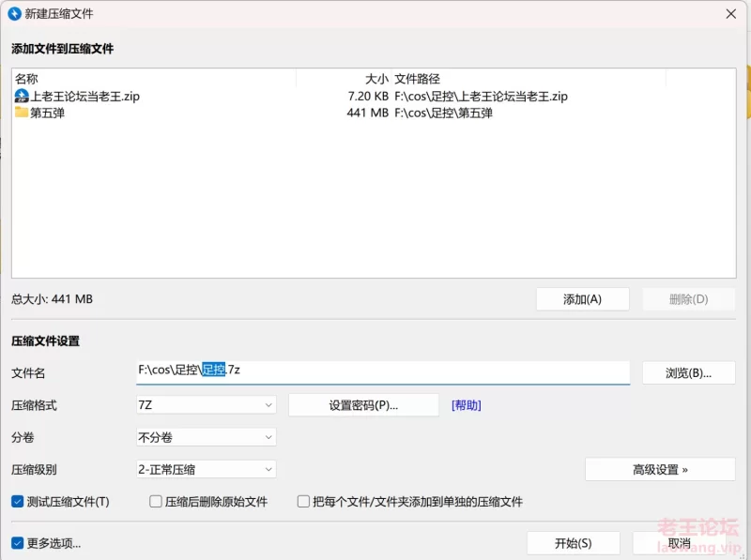Enable 压缩后删除原始文件 option
Image resolution: width=751 pixels, height=560 pixels.
[x=155, y=501]
